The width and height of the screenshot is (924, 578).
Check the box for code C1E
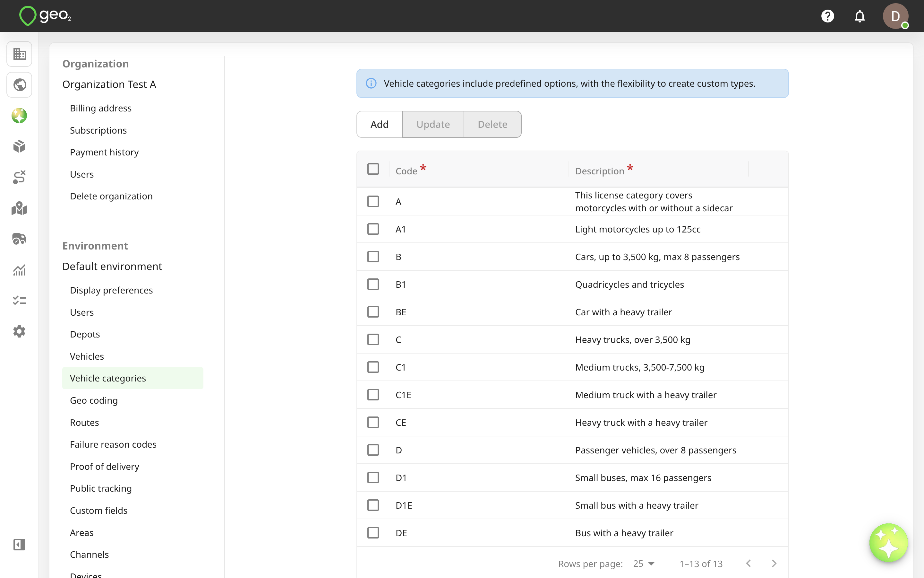pyautogui.click(x=373, y=395)
